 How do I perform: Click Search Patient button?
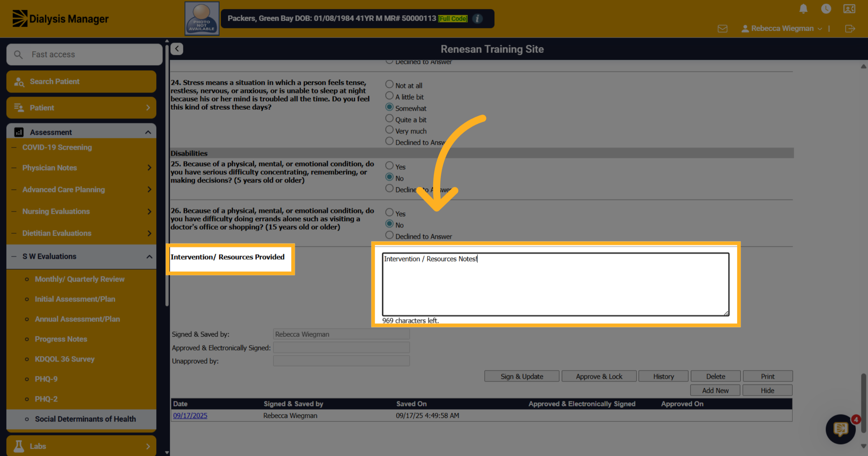pyautogui.click(x=81, y=82)
